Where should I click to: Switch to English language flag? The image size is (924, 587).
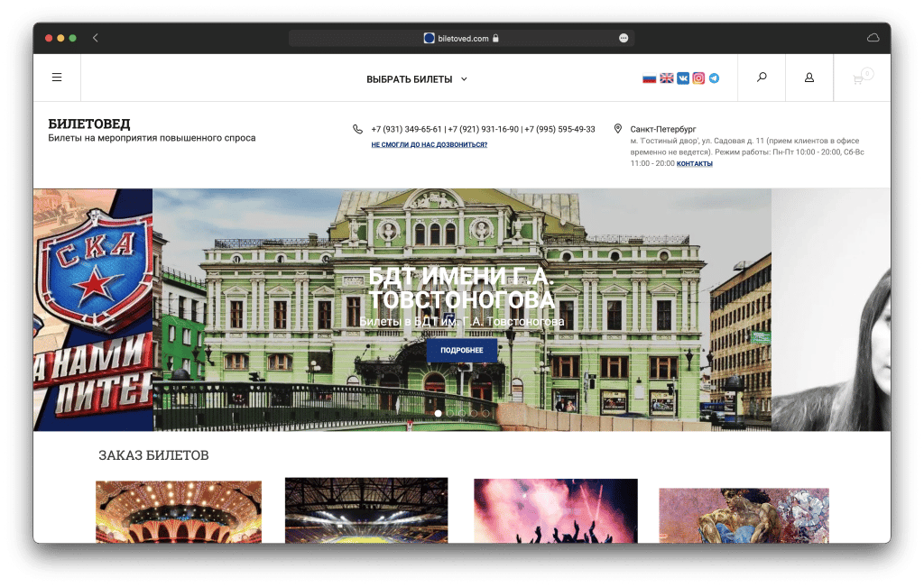667,78
